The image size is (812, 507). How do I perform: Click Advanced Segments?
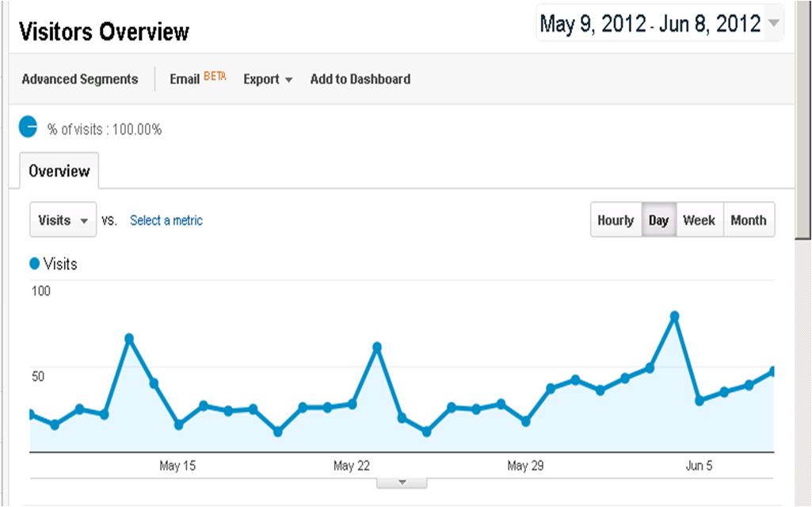[x=80, y=79]
